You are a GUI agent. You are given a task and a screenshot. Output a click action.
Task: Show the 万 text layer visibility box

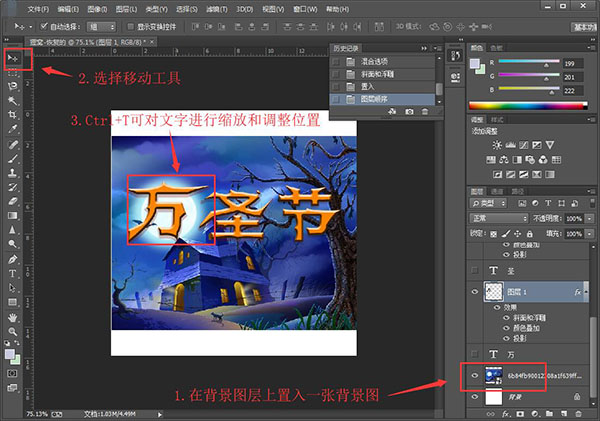474,354
